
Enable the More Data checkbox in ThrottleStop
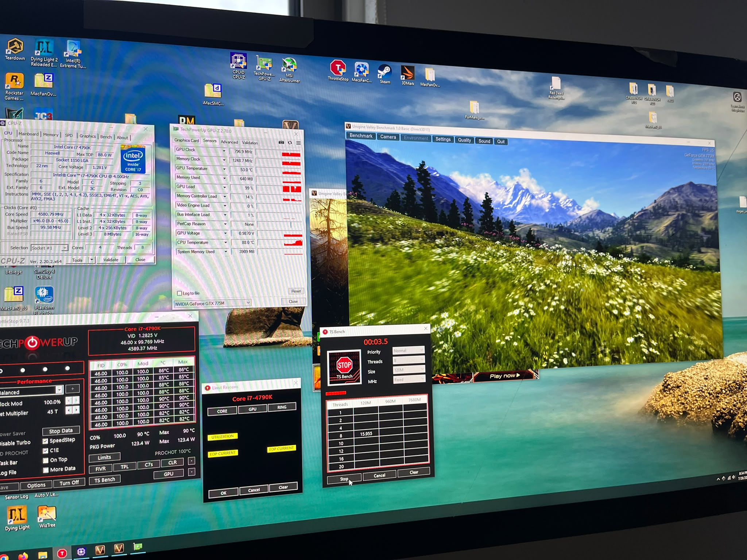(x=46, y=470)
